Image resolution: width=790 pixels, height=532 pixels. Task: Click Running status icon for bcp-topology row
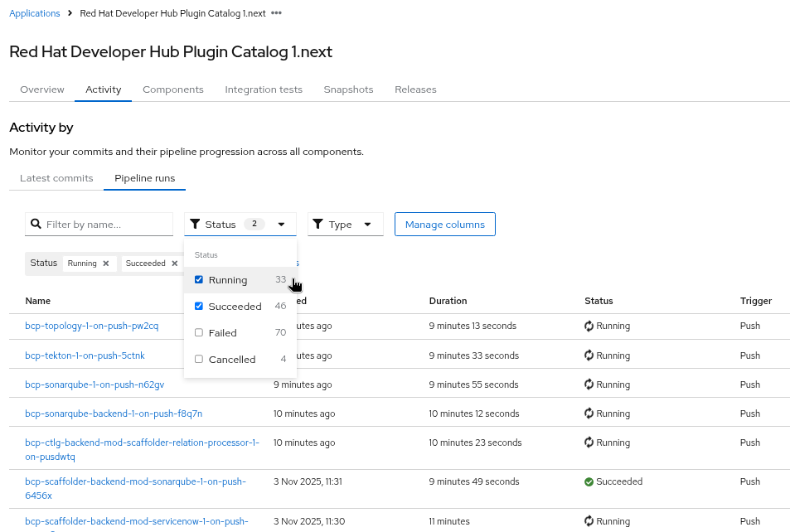coord(589,326)
